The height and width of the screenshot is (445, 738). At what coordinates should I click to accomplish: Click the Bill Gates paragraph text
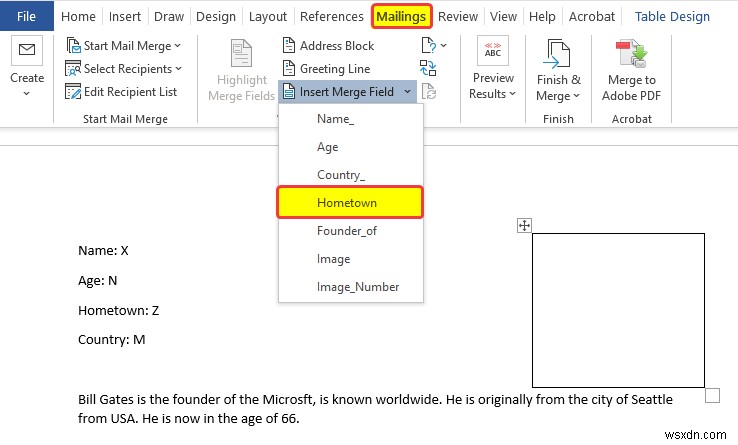pos(375,409)
